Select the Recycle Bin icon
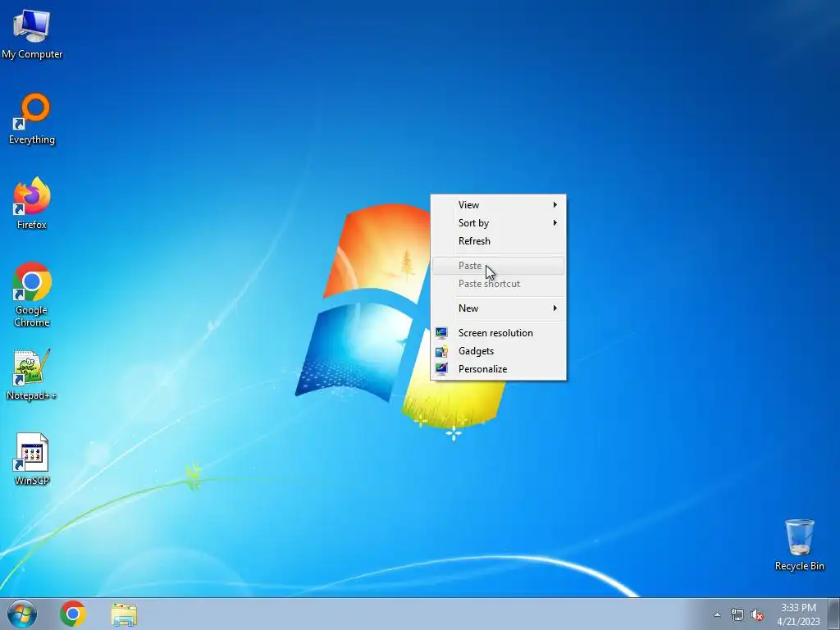Image resolution: width=840 pixels, height=630 pixels. pyautogui.click(x=799, y=545)
